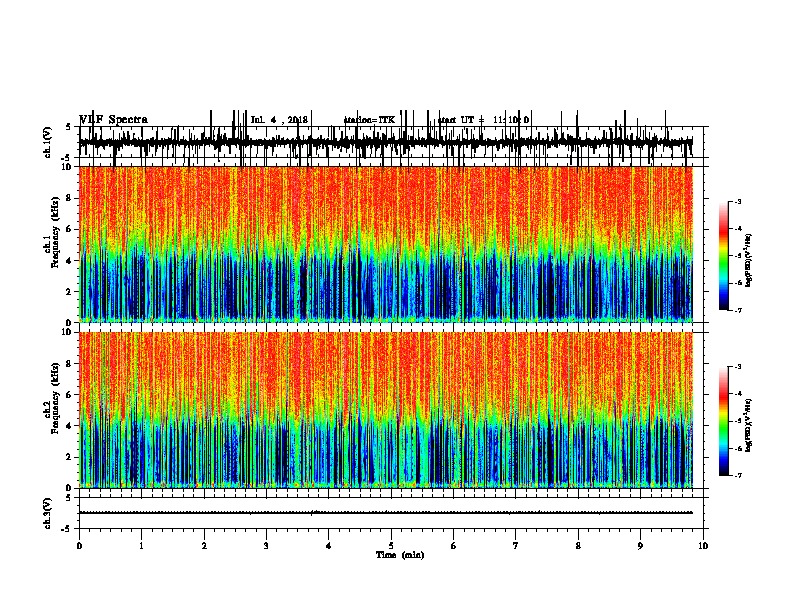This screenshot has height=612, width=792.
Task: Click time axis tick label "9"
Action: [640, 546]
